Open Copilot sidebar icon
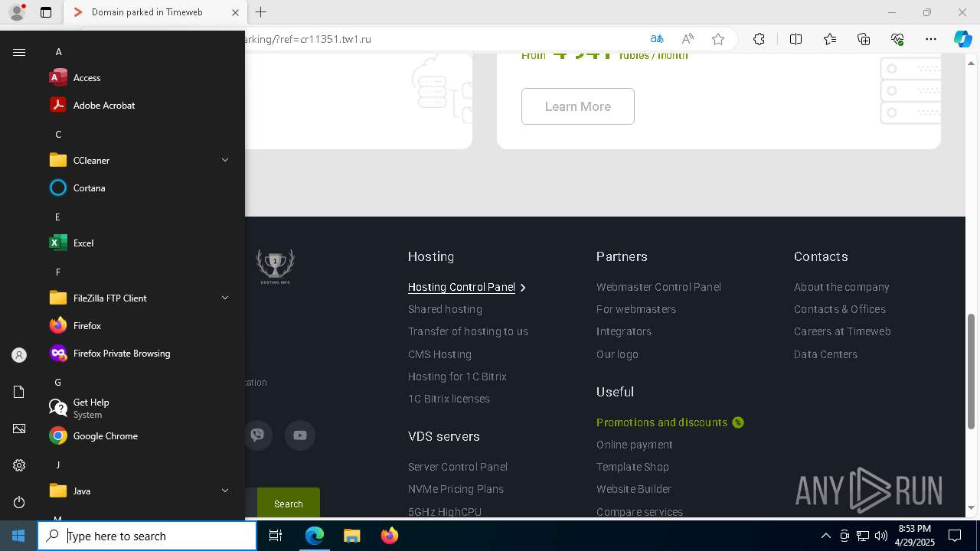This screenshot has height=551, width=980. pos(962,39)
